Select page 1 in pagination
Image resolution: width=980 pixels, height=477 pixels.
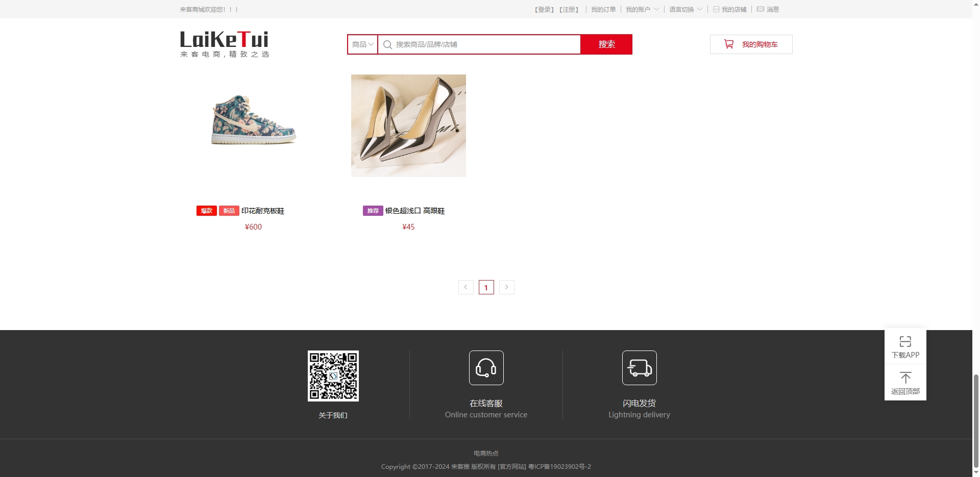coord(486,287)
